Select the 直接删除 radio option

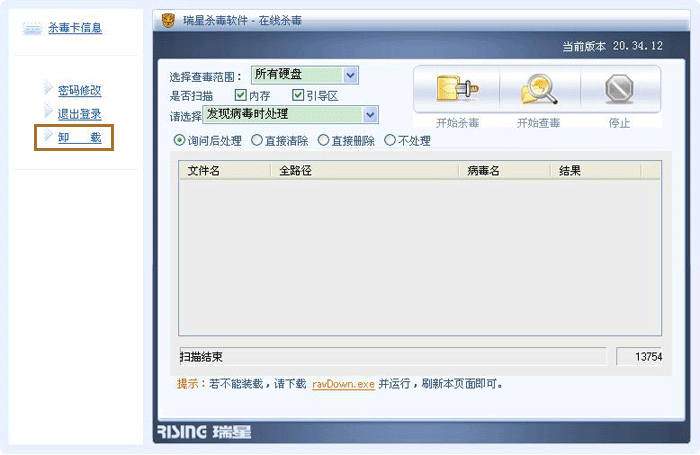323,140
